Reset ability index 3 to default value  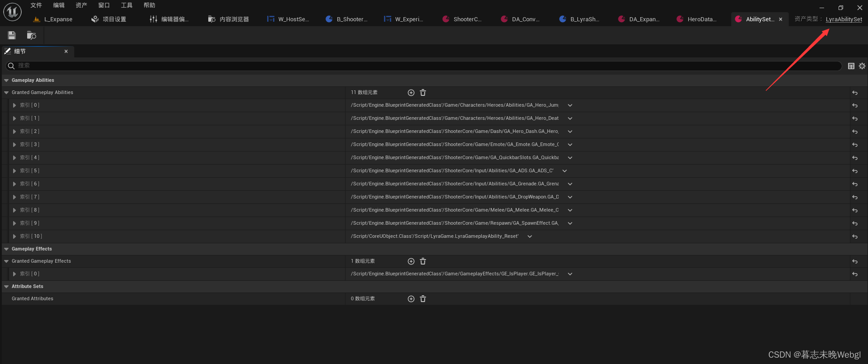[x=855, y=145]
